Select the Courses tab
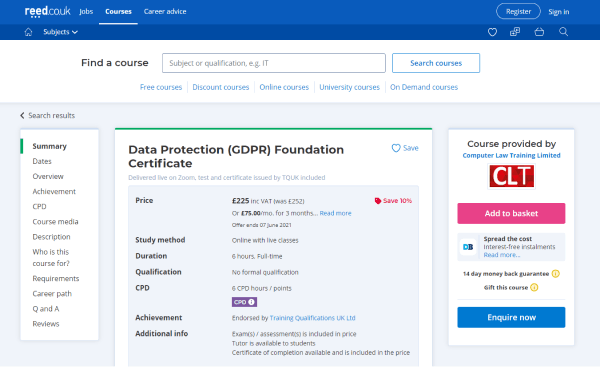600x367 pixels. (x=118, y=11)
